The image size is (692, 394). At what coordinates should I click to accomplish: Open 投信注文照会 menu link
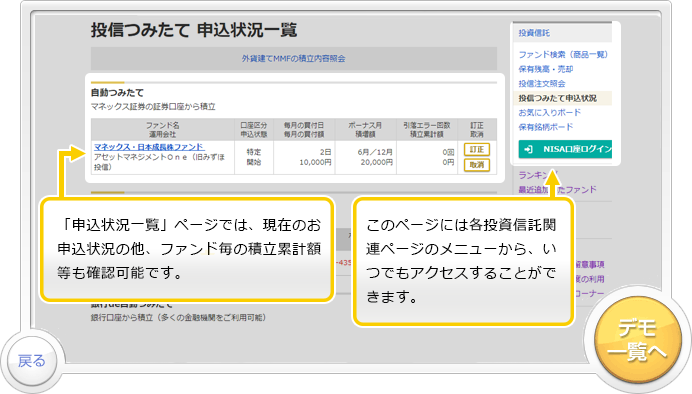pos(542,83)
